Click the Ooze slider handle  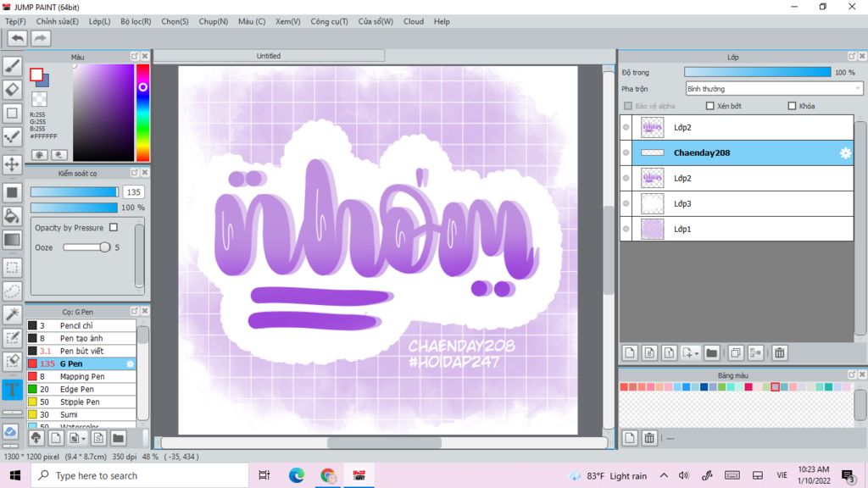click(104, 247)
